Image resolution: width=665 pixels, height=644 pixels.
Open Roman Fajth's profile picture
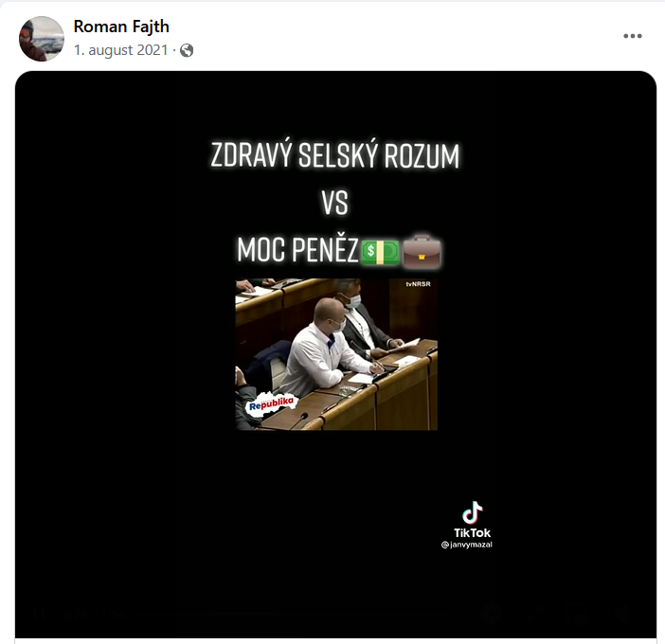(x=42, y=39)
